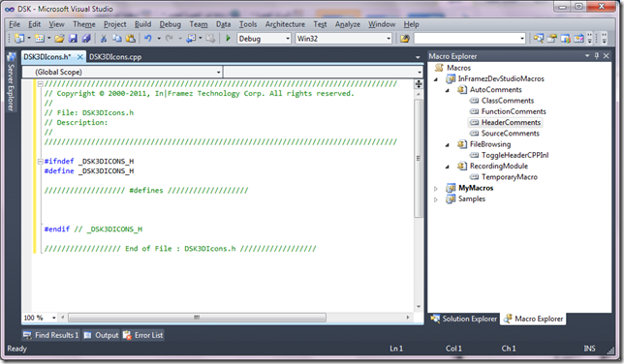The image size is (624, 364).
Task: Select the ToggleHeaderCPPInl macro
Action: (515, 155)
